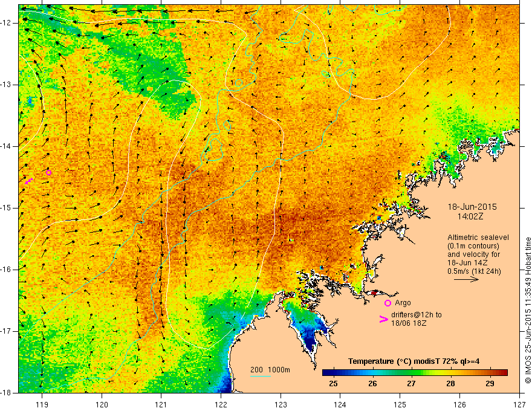Click the latitude axis label '-14'
Viewport: 532px width, 411px height.
(6, 146)
